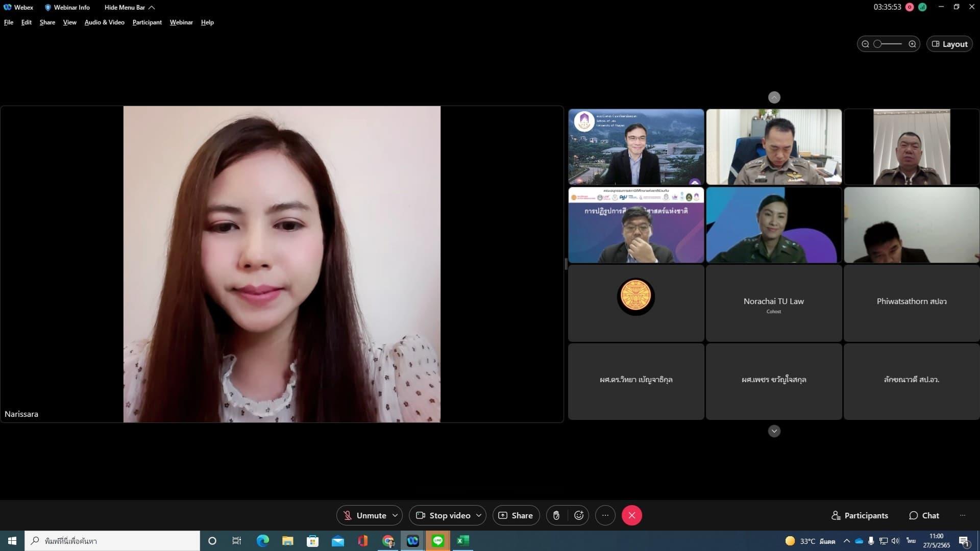The height and width of the screenshot is (551, 980).
Task: Expand audio options arrow next to Unmute
Action: (x=395, y=515)
